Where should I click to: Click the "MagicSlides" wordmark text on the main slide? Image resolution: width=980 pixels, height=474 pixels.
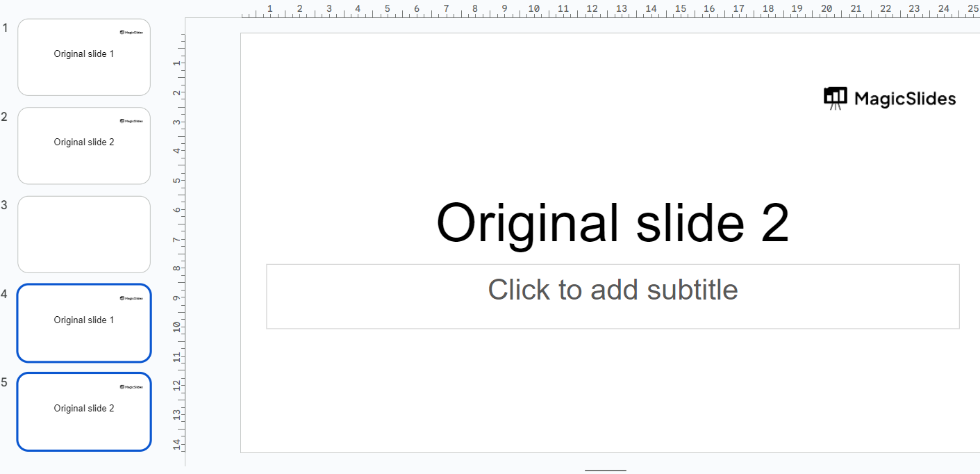tap(904, 99)
